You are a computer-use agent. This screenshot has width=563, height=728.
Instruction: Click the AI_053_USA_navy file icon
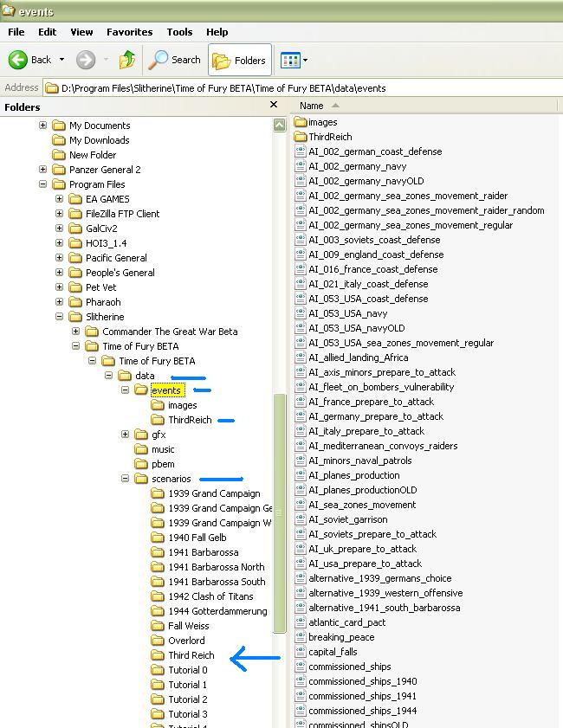coord(301,313)
